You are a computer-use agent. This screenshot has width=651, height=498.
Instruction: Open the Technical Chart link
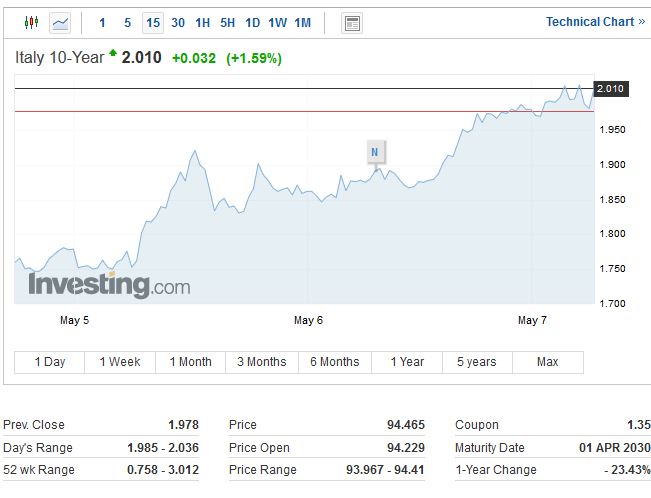(x=595, y=22)
